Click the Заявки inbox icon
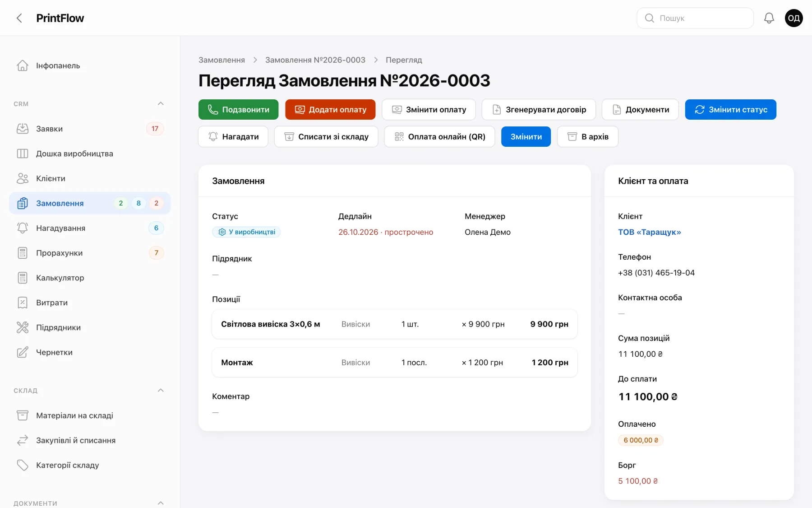 (23, 129)
